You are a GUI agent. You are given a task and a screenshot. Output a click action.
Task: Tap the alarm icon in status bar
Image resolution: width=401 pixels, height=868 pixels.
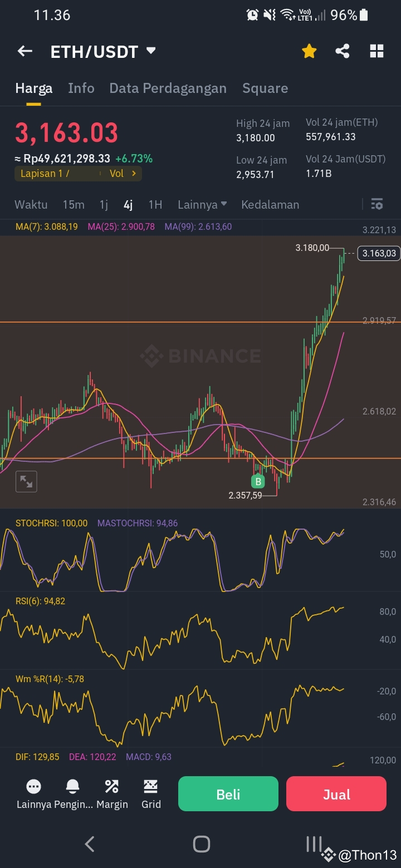[x=252, y=15]
